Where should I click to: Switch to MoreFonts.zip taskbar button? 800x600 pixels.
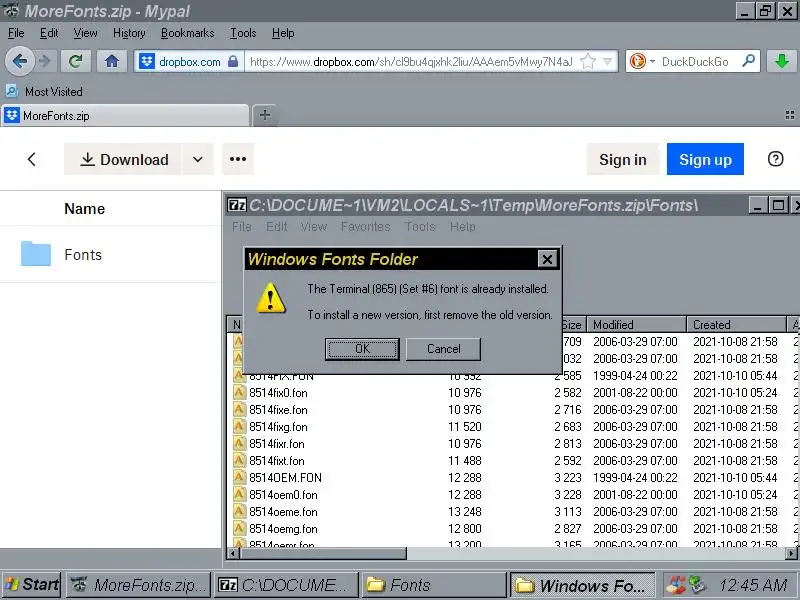139,585
